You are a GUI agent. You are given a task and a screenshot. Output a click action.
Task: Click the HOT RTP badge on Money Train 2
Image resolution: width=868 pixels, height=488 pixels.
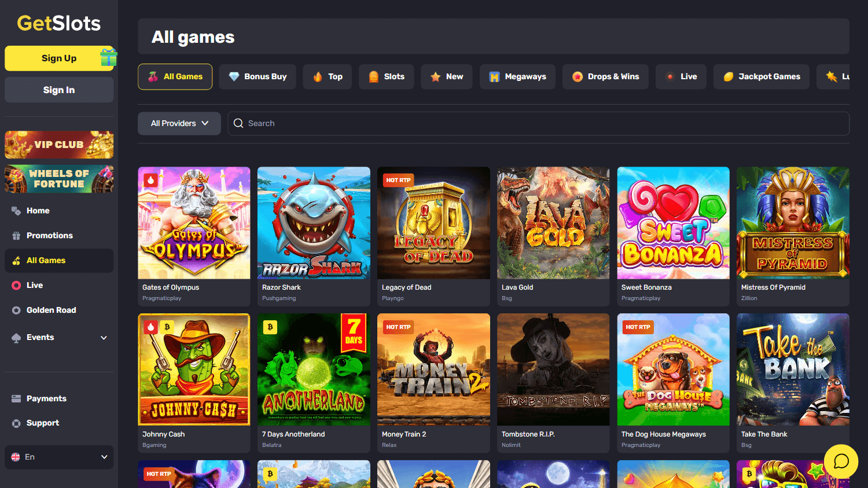point(398,327)
